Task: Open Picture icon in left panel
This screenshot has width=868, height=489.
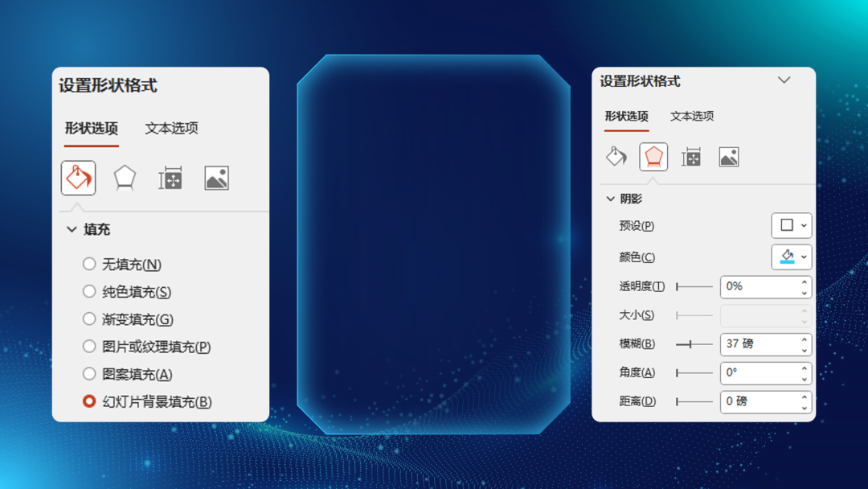Action: tap(216, 179)
